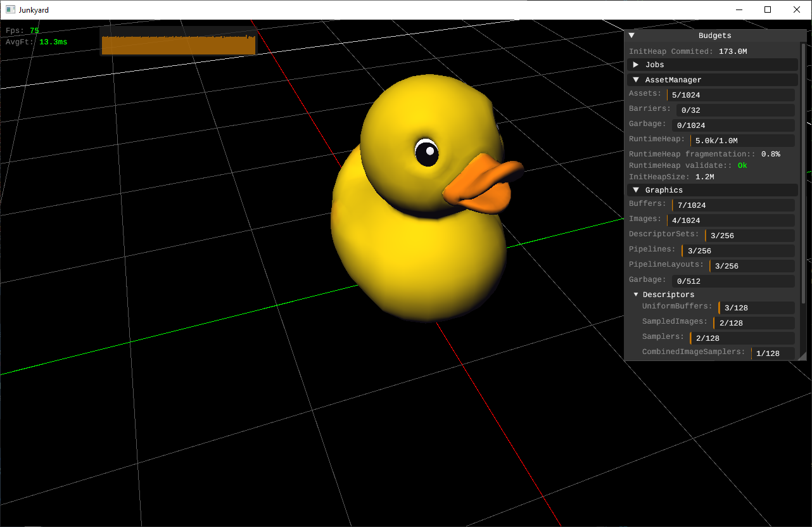
Task: Click the RuntimeHeap: label
Action: tap(657, 139)
